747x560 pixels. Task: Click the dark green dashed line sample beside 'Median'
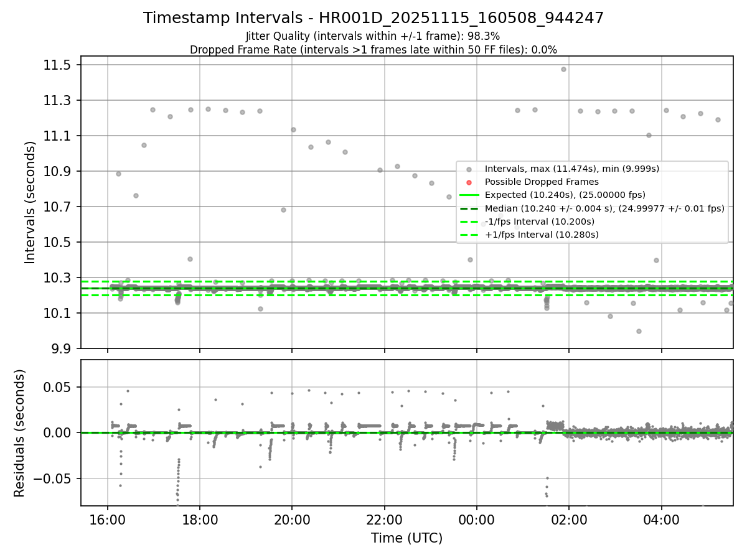[x=469, y=208]
